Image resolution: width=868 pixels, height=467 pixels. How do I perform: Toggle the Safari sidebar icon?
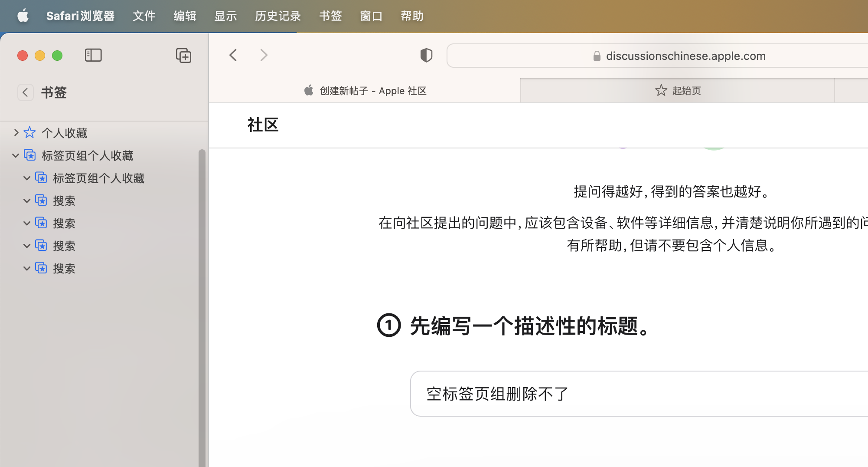pyautogui.click(x=93, y=55)
